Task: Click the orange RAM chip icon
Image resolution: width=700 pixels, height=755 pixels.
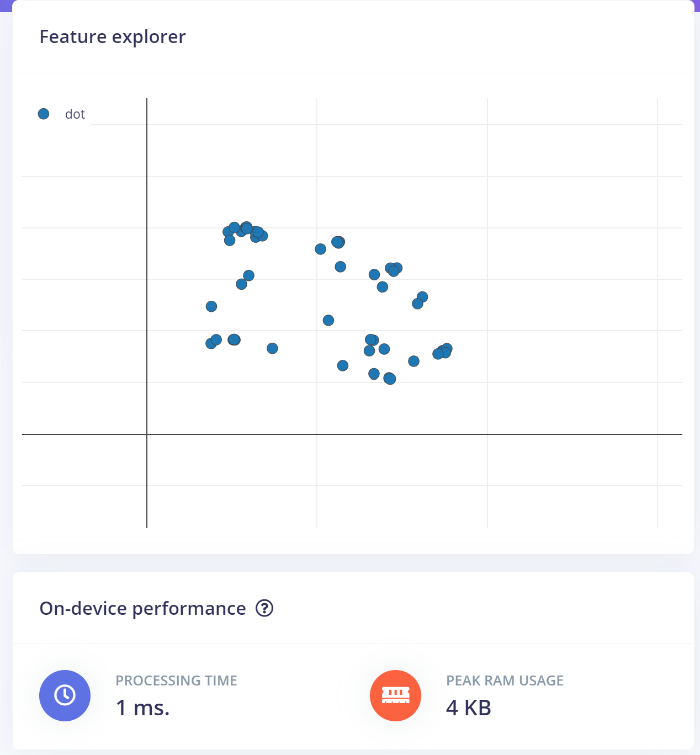Action: (x=395, y=695)
